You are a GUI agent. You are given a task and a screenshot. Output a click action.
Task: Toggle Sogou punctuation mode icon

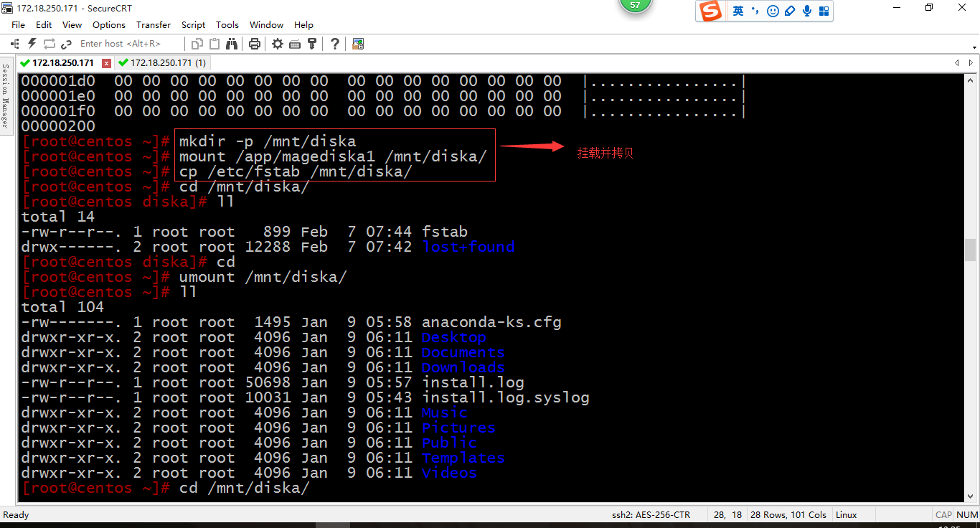[755, 11]
